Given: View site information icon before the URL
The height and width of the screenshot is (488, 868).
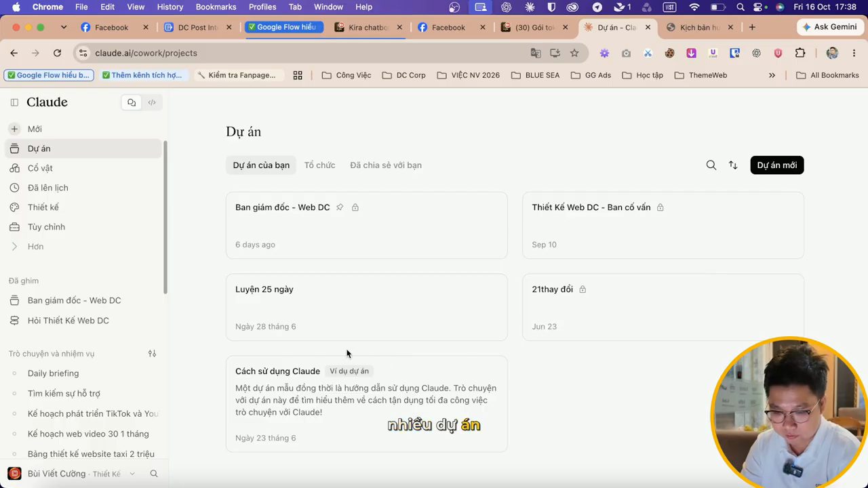Looking at the screenshot, I should [82, 53].
